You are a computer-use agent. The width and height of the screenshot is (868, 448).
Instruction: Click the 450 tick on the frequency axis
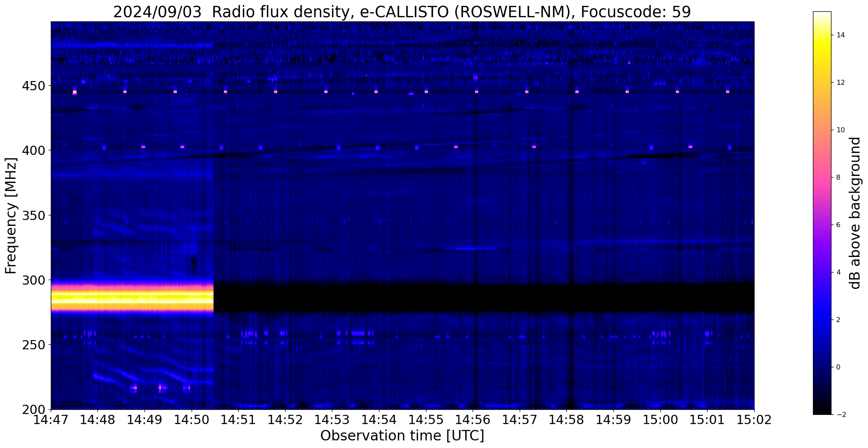click(x=33, y=86)
